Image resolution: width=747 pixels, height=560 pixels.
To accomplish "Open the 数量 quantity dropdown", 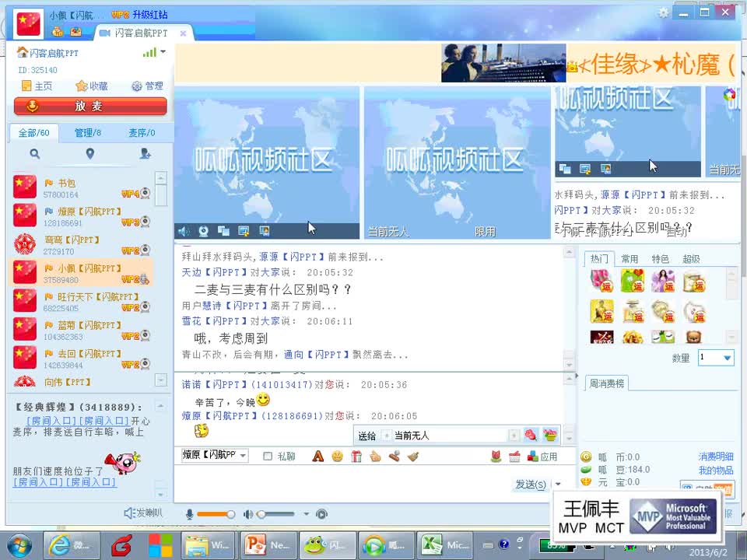I will [727, 358].
